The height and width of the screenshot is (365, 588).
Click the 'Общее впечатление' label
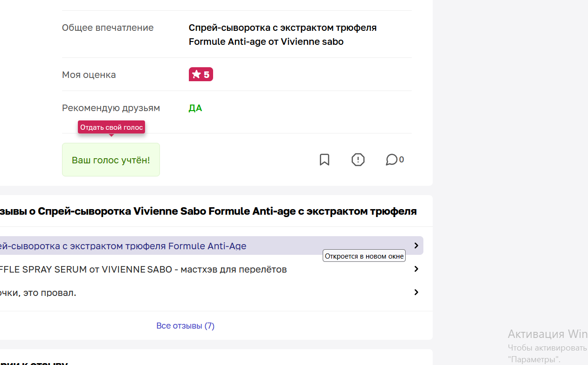tap(108, 28)
